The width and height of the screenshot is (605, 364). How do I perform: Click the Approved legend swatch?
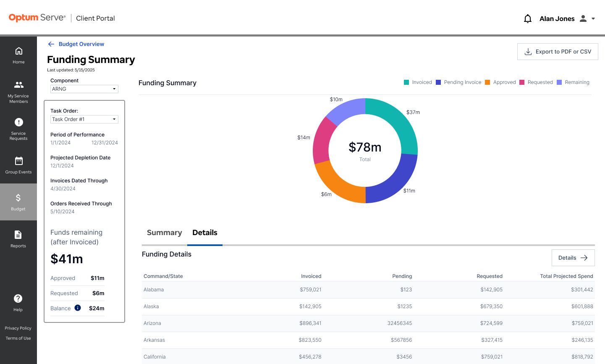click(x=487, y=82)
